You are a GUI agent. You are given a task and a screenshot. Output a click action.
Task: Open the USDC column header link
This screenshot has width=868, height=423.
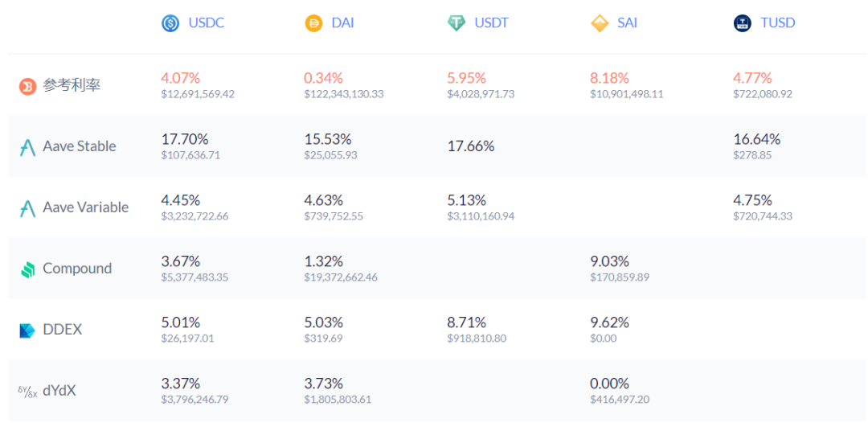tap(206, 23)
